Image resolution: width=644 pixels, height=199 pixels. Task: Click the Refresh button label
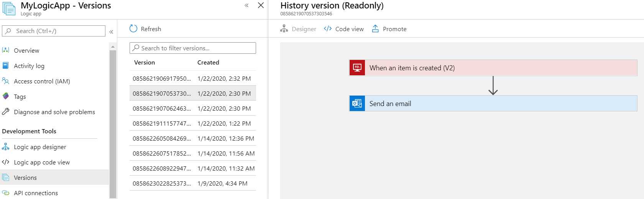click(151, 29)
